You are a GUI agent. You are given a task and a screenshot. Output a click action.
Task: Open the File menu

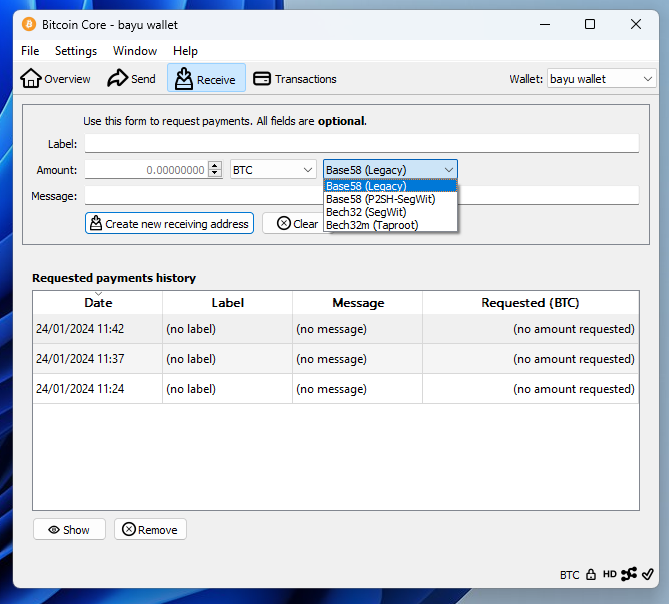(x=30, y=51)
